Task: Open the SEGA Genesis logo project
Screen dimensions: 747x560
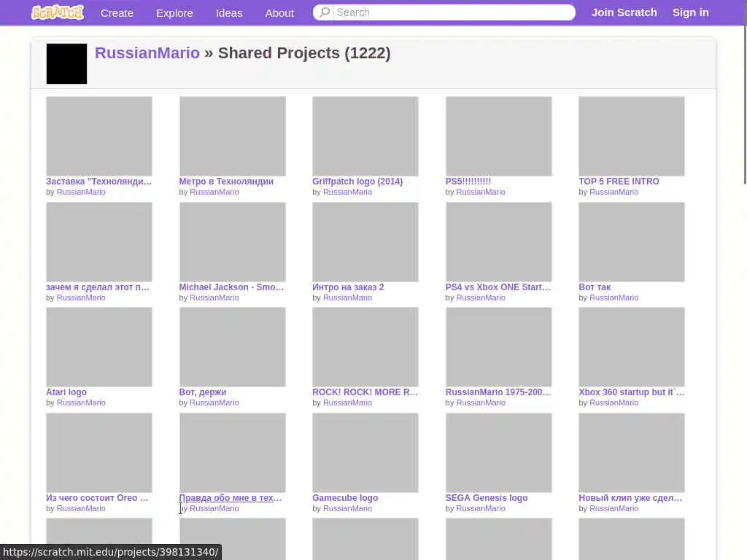Action: click(x=487, y=497)
